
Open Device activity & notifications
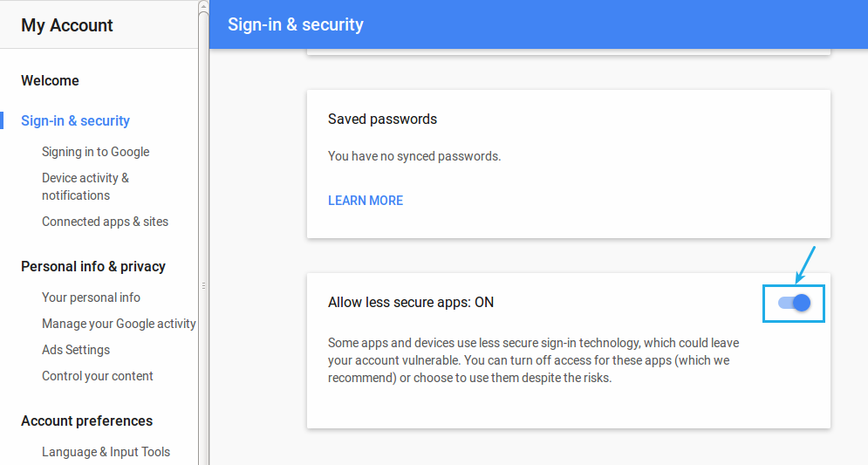tap(85, 187)
